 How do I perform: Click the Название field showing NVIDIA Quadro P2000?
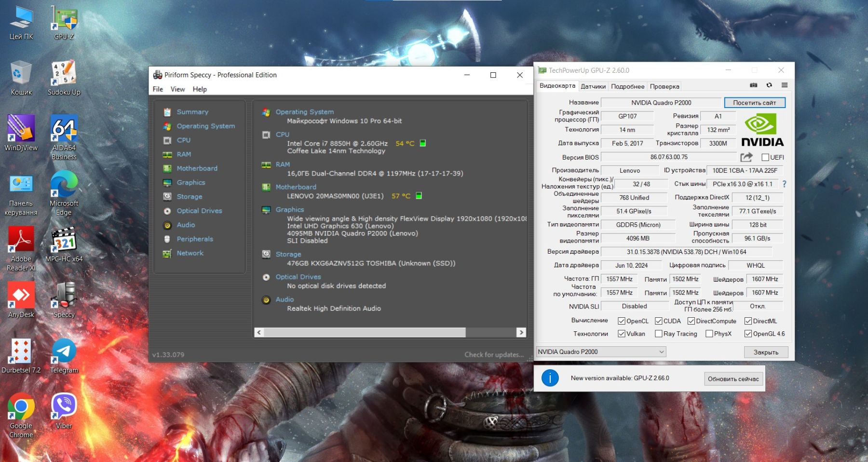661,103
